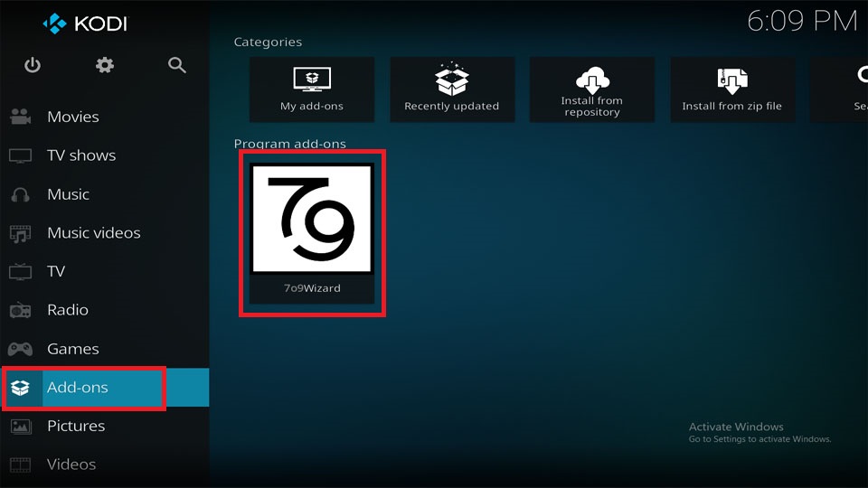
Task: Open Movies menu item
Action: pyautogui.click(x=73, y=117)
